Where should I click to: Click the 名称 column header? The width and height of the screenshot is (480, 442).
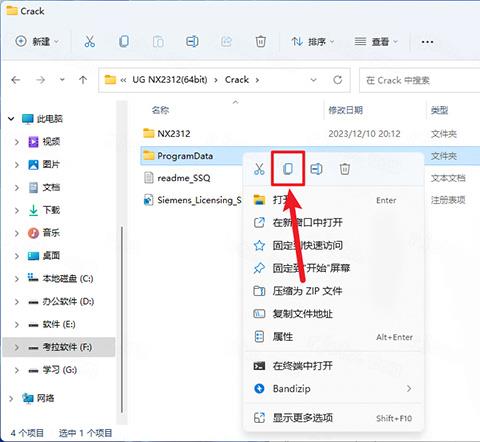tap(161, 110)
